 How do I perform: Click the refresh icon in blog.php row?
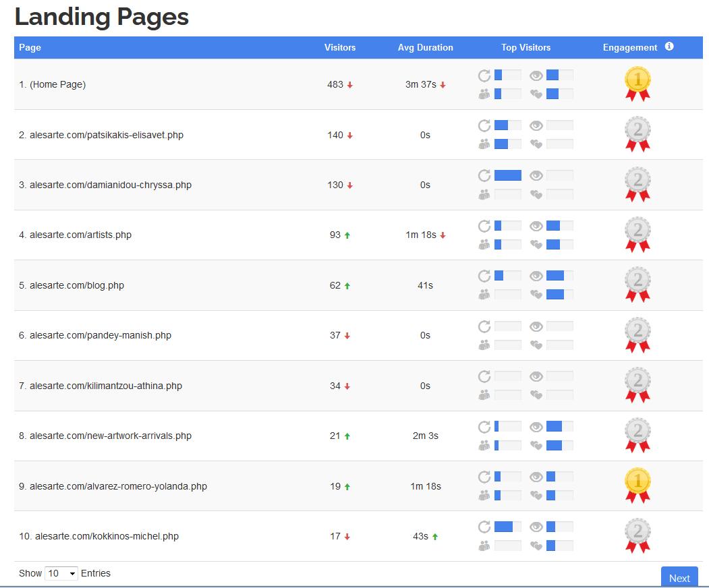484,276
